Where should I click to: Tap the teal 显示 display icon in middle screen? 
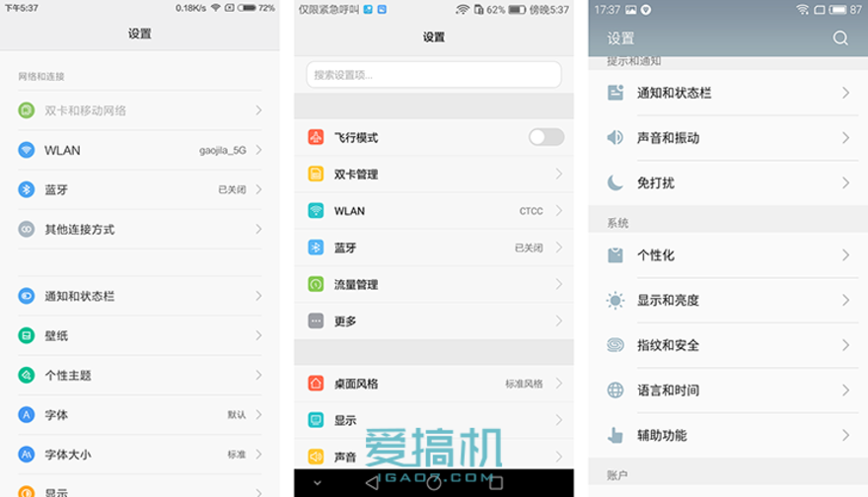point(316,420)
